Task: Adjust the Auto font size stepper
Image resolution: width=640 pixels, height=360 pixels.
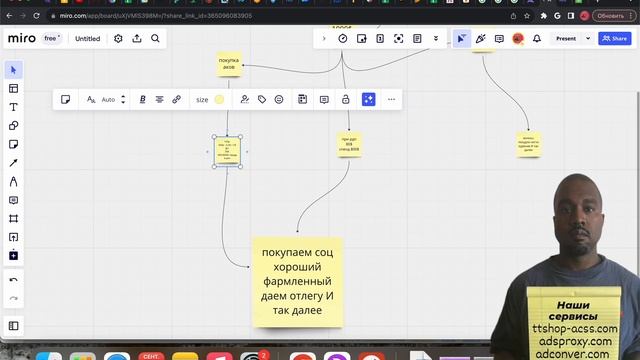Action: click(x=123, y=100)
